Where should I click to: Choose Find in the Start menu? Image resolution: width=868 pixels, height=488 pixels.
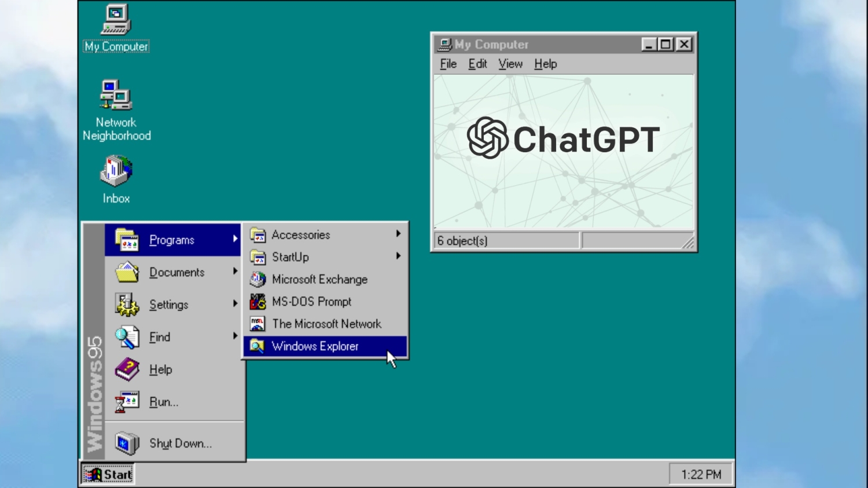tap(172, 337)
